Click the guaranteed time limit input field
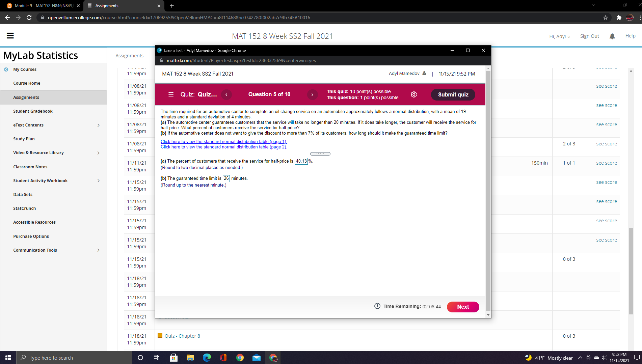Screen dimensions: 642x364 pos(226,178)
